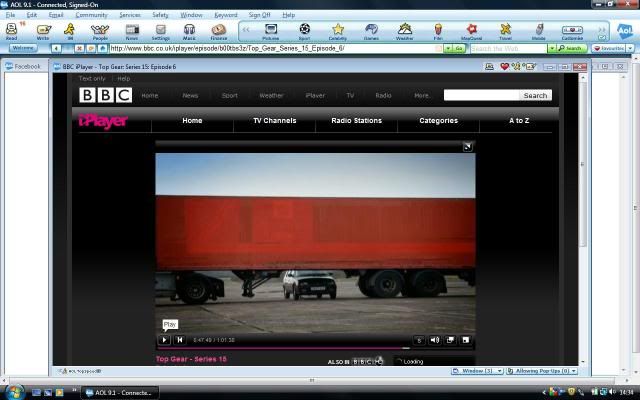Open the Celebrity star icon

click(x=338, y=31)
